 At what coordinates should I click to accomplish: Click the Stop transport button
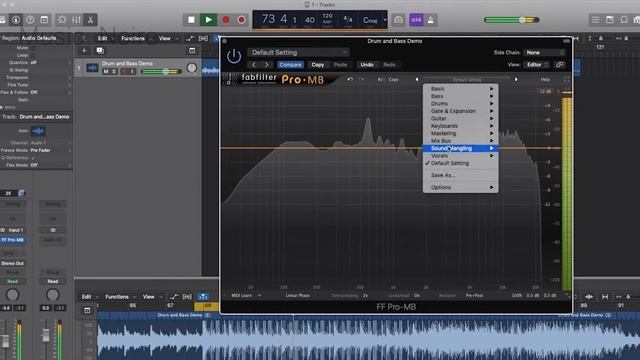[x=191, y=20]
